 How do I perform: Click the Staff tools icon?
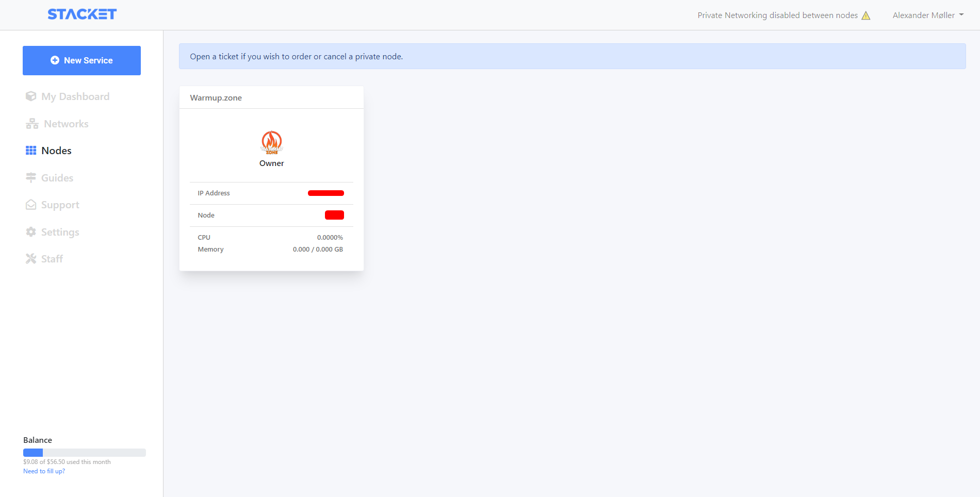[x=31, y=259]
